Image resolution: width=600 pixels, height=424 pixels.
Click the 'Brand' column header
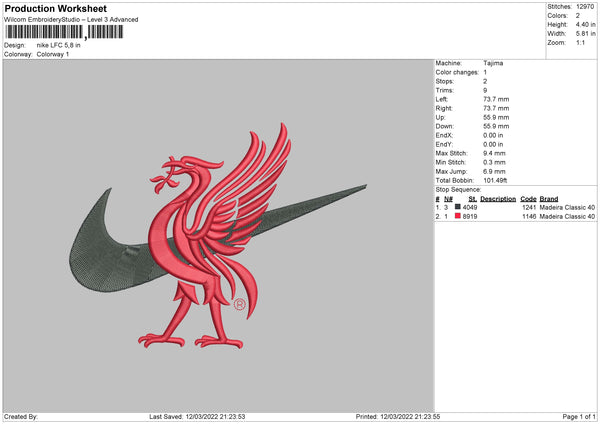pos(549,199)
